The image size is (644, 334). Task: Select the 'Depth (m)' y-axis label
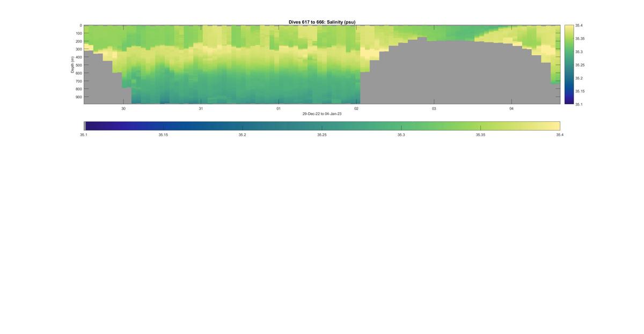tap(72, 64)
